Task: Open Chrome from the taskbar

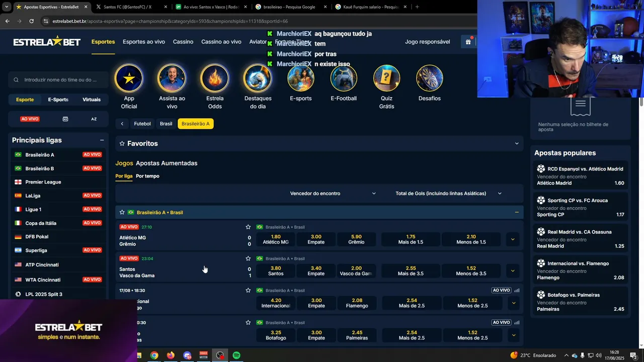Action: click(154, 355)
